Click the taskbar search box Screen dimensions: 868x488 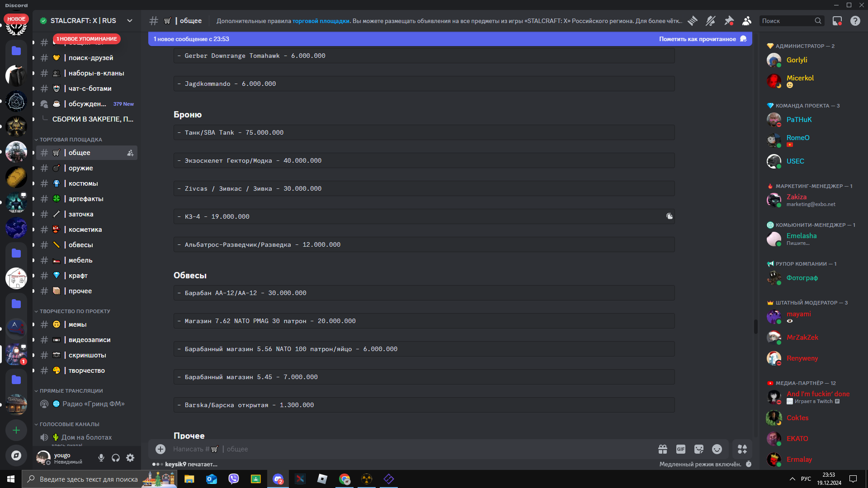(99, 479)
